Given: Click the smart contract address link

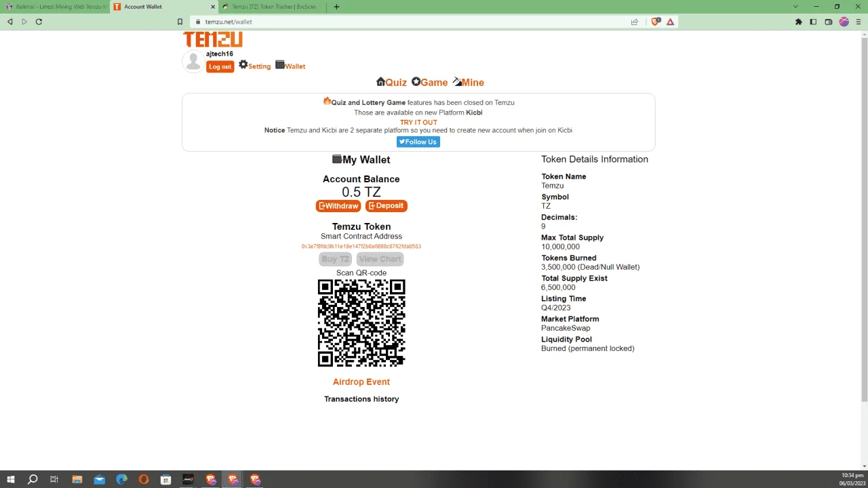Looking at the screenshot, I should pyautogui.click(x=361, y=247).
